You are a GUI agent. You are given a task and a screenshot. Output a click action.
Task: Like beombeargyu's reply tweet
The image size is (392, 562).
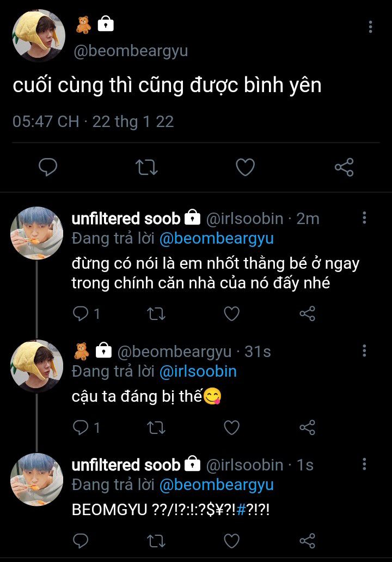[232, 428]
